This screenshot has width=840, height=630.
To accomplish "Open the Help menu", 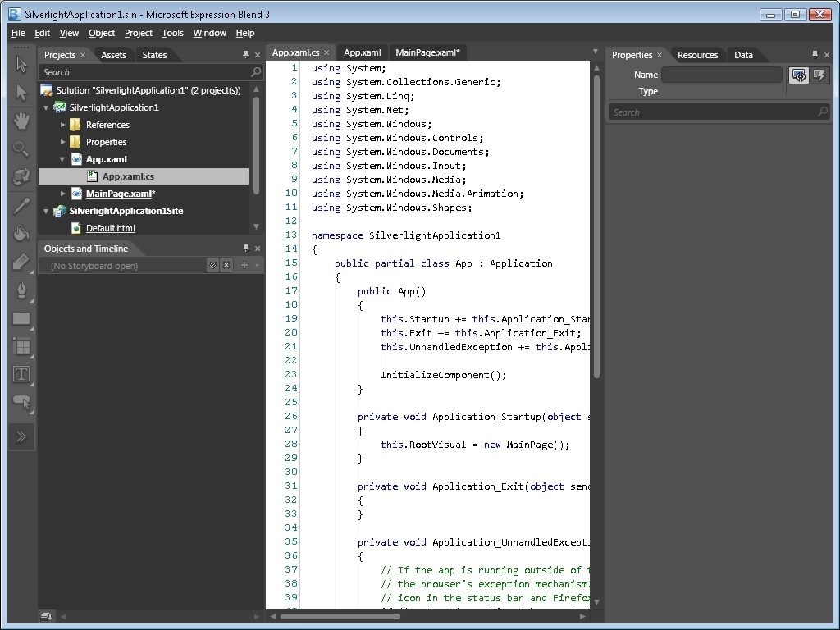I will 245,33.
